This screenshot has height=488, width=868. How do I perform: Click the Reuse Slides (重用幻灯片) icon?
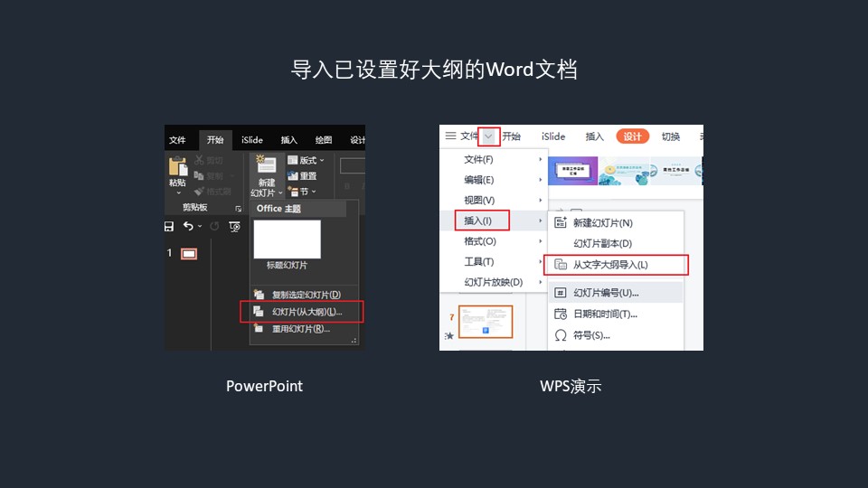point(259,329)
